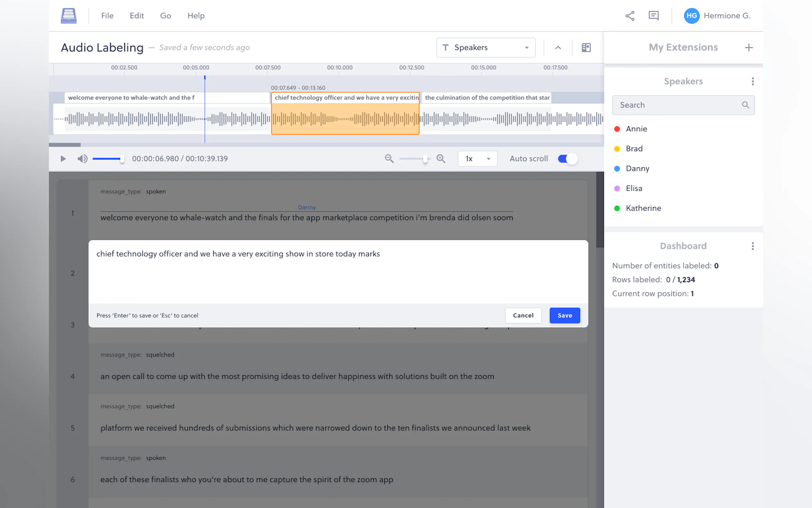Click the layout panel toggle icon
The height and width of the screenshot is (508, 812).
pyautogui.click(x=586, y=48)
